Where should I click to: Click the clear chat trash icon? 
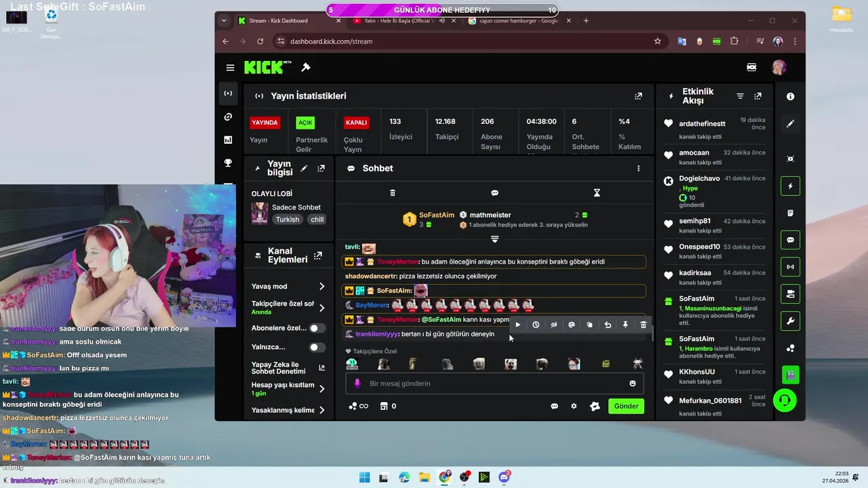pyautogui.click(x=393, y=193)
